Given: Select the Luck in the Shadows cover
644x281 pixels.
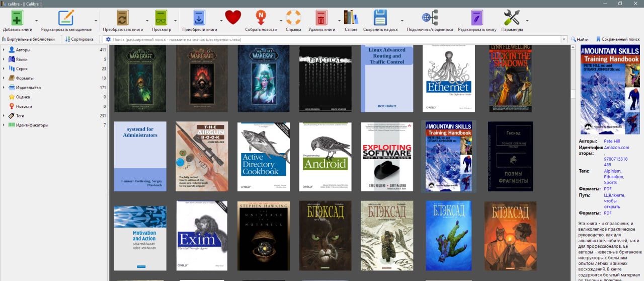Looking at the screenshot, I should coord(510,79).
